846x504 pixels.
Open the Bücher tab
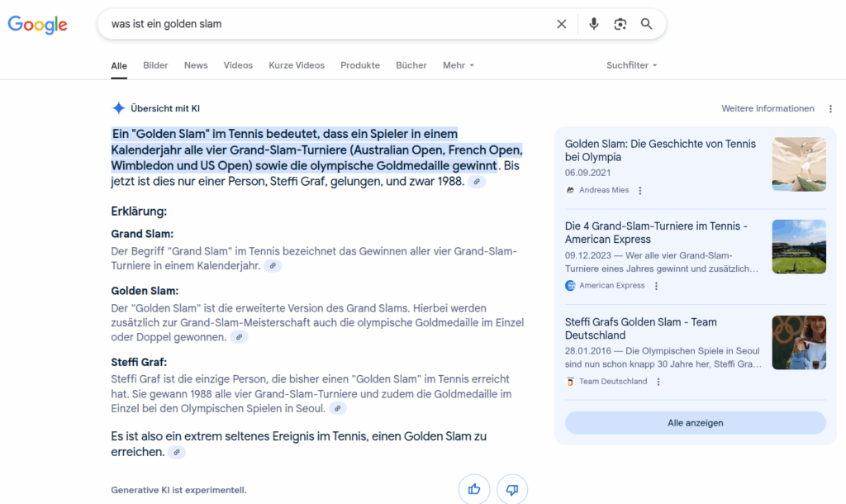411,65
